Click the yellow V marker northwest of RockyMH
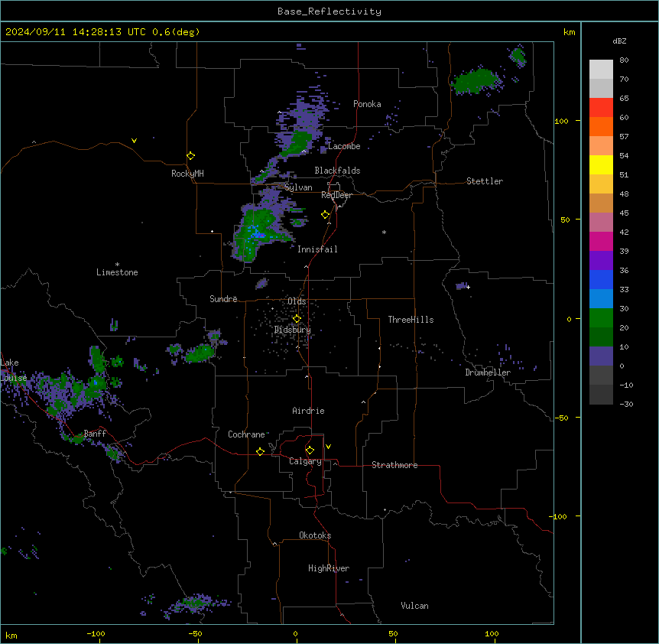 click(134, 141)
